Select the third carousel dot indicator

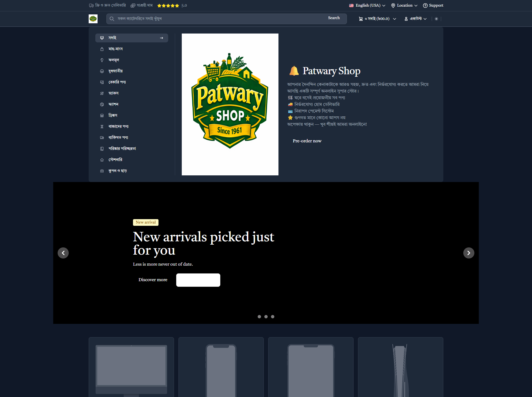tap(273, 317)
